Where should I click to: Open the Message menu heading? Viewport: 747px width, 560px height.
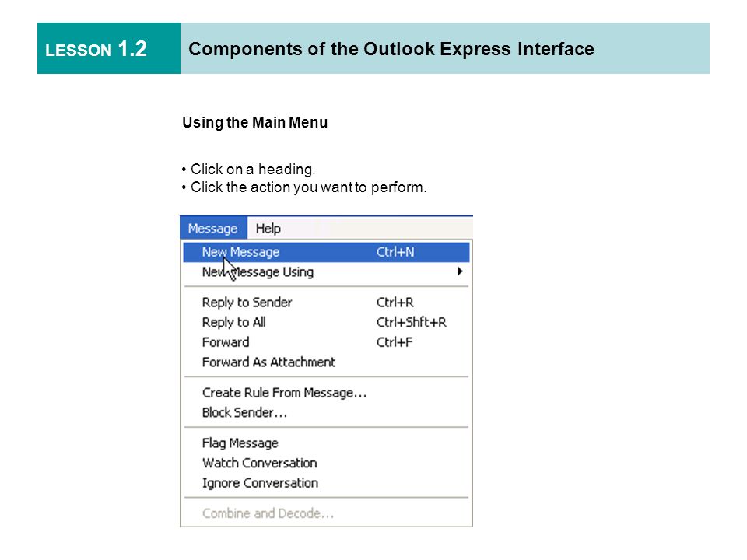213,228
